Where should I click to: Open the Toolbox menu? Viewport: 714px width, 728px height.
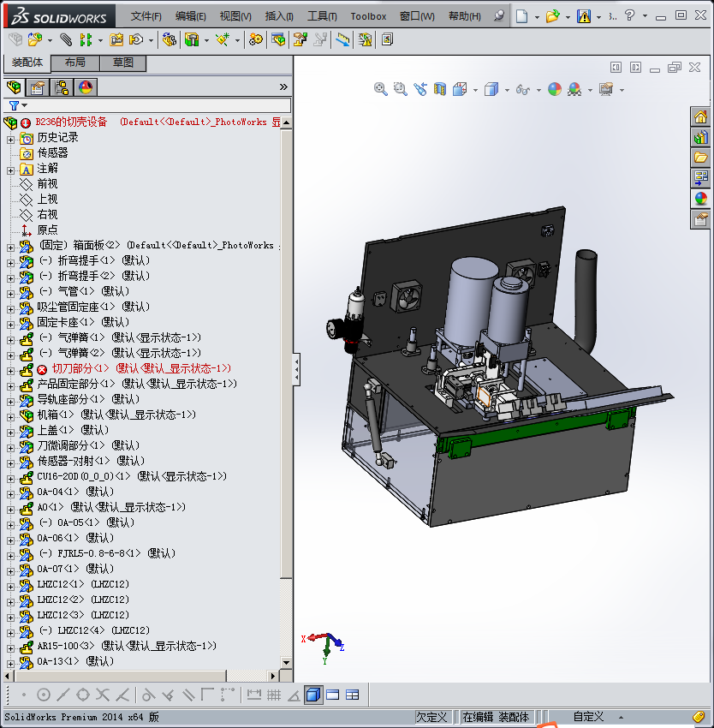(368, 16)
